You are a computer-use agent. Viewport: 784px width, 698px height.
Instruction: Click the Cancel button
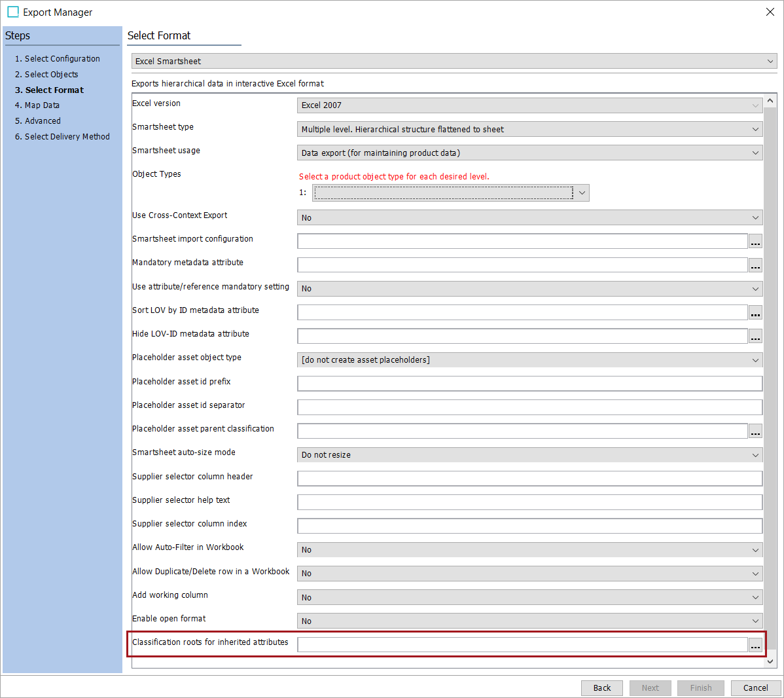click(755, 688)
